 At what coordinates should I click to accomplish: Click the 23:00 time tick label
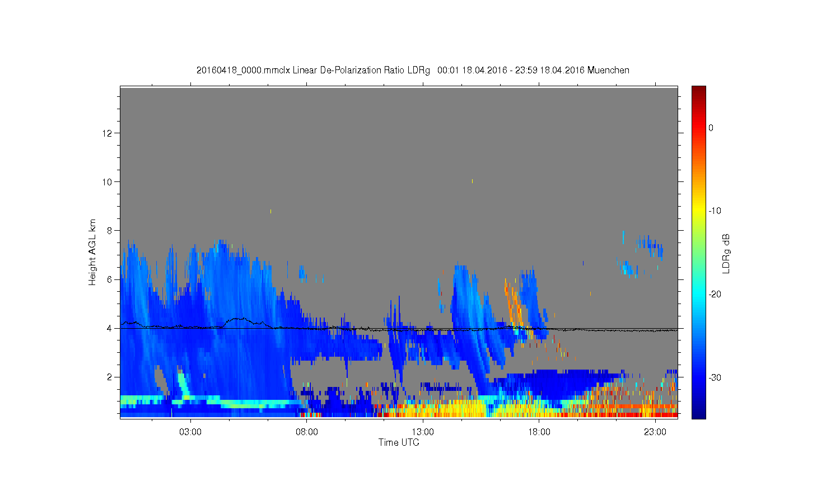pyautogui.click(x=655, y=432)
